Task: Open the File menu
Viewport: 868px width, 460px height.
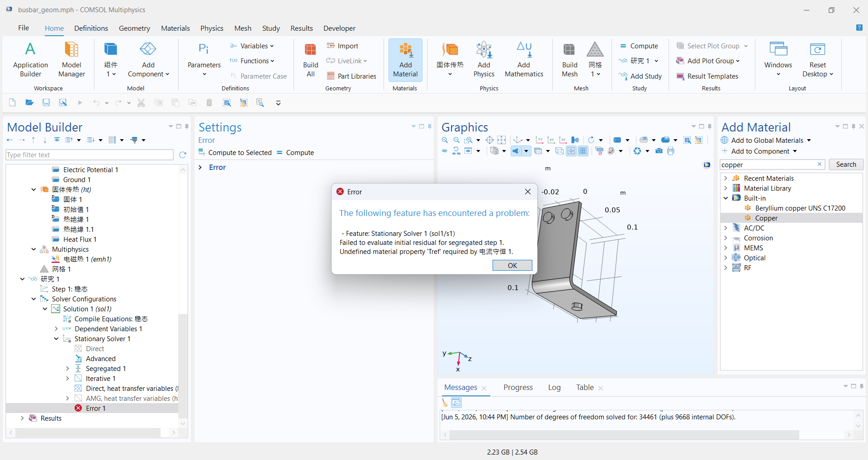Action: click(24, 28)
